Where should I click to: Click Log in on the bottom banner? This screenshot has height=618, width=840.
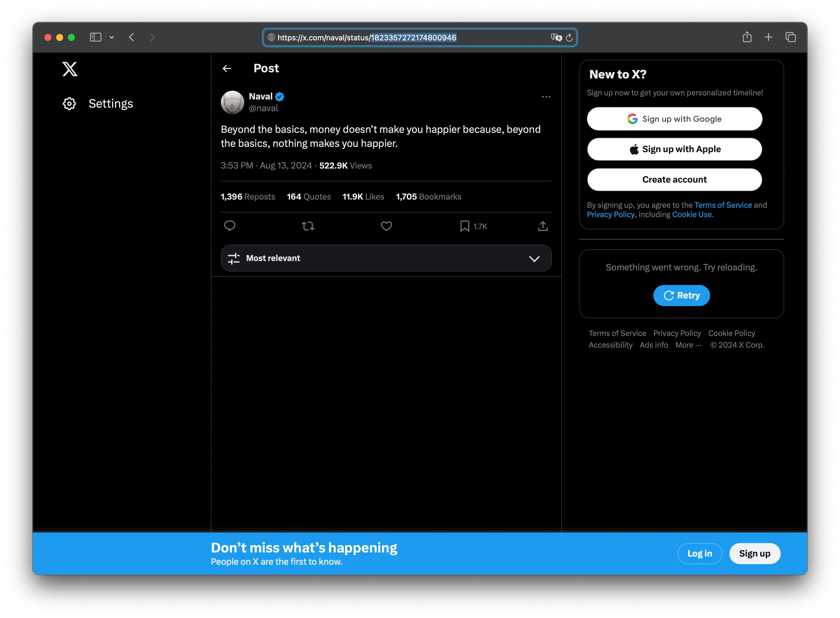click(699, 553)
